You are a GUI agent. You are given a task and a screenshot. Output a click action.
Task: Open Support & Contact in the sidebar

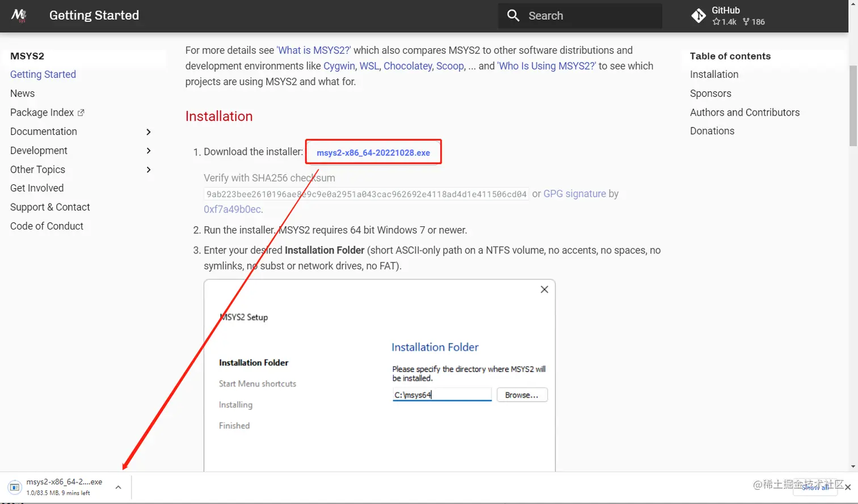[x=50, y=207]
